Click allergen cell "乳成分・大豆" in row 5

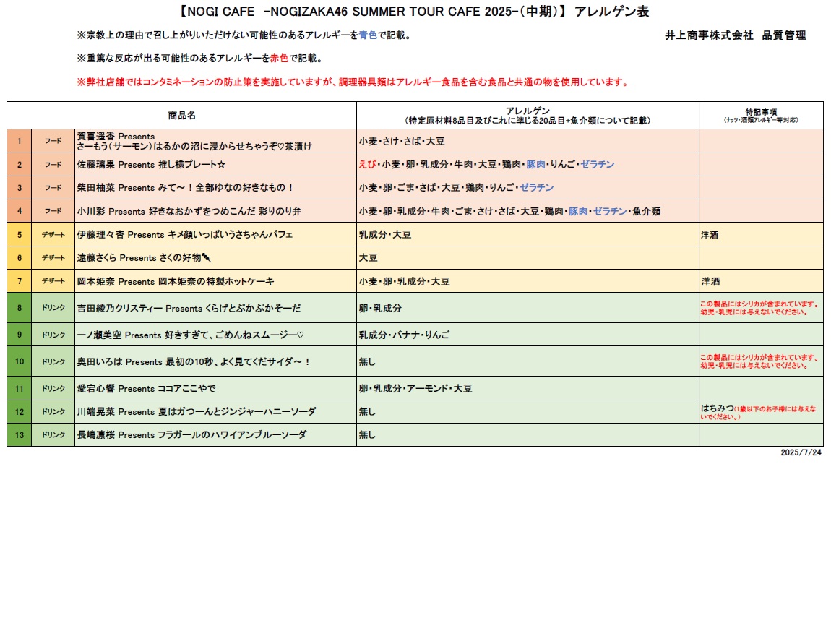pyautogui.click(x=528, y=234)
